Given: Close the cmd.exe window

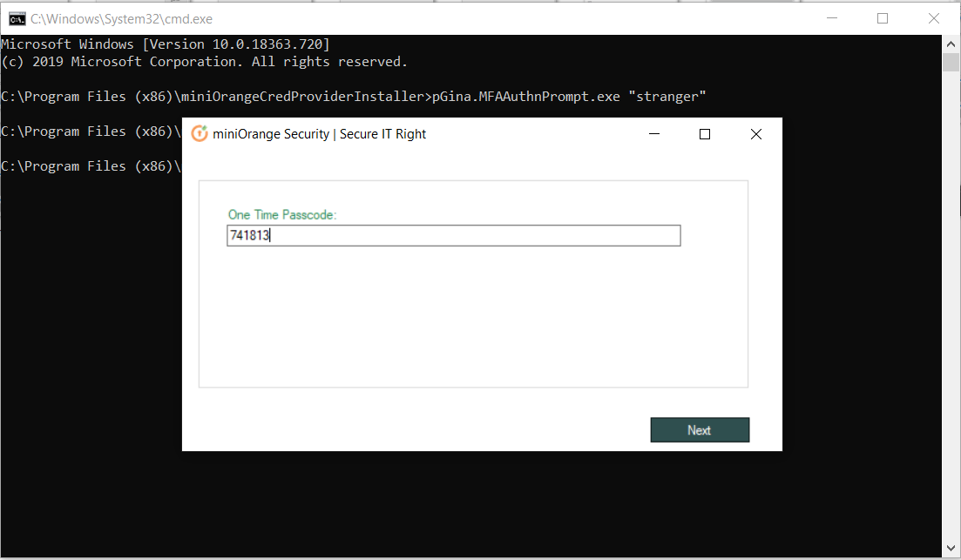Looking at the screenshot, I should click(933, 18).
